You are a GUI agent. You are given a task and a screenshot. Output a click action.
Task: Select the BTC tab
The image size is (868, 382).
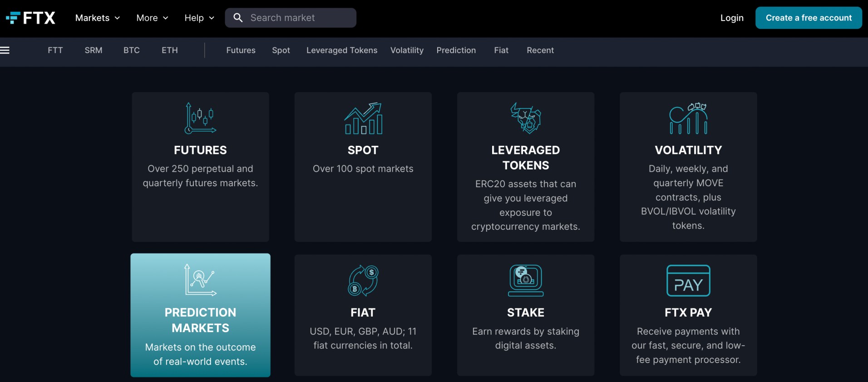[132, 50]
